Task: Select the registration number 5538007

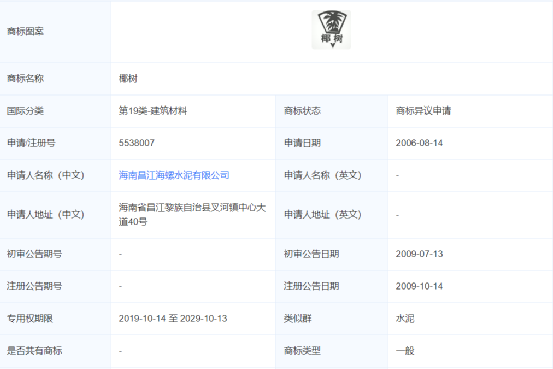Action: point(136,143)
